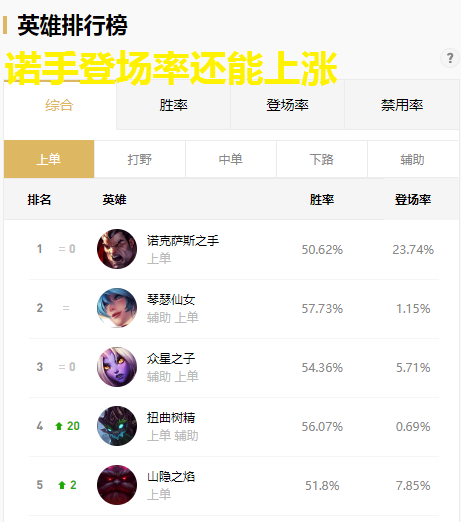Open 诺克萨斯之手 champion name link

(183, 241)
